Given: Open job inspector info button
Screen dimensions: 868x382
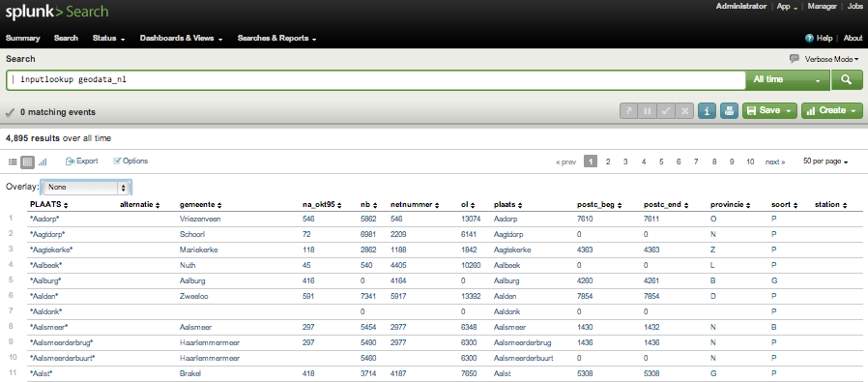Looking at the screenshot, I should 707,110.
